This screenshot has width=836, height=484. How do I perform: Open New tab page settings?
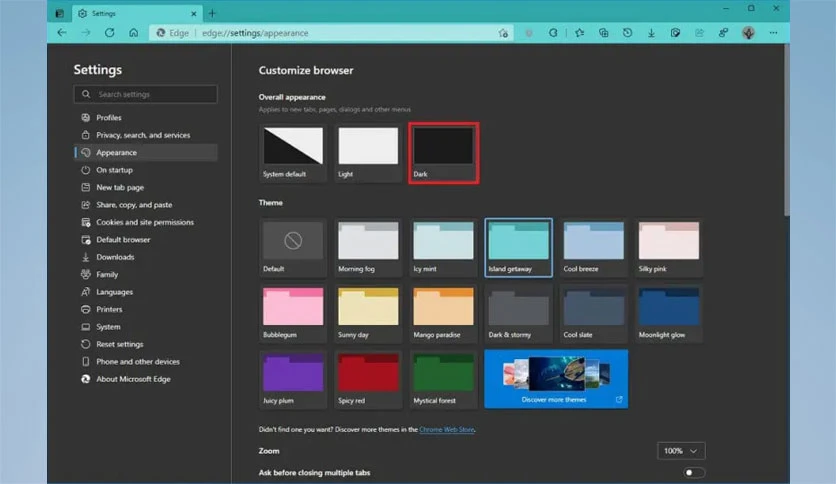(146, 187)
